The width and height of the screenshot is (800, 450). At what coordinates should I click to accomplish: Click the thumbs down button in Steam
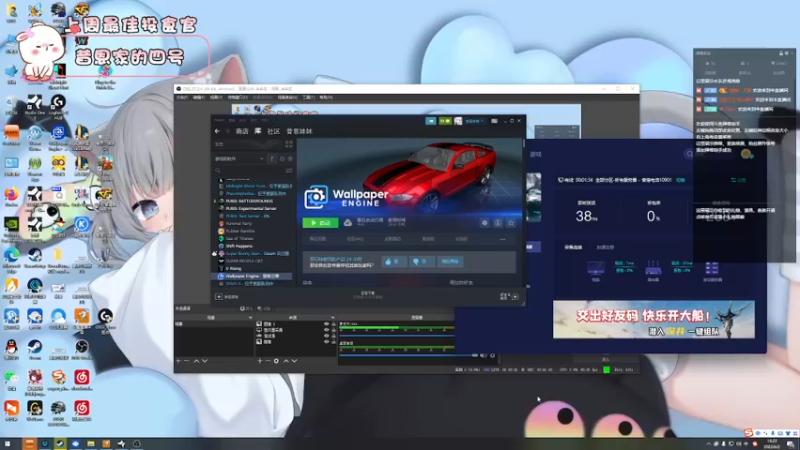pos(421,261)
